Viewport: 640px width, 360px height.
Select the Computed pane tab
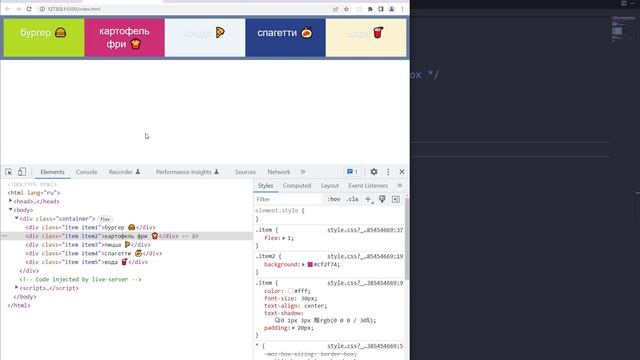tap(297, 186)
